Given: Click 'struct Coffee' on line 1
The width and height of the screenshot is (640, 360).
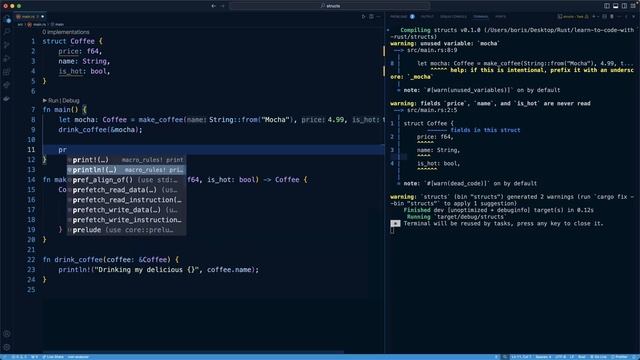Looking at the screenshot, I should click(69, 41).
